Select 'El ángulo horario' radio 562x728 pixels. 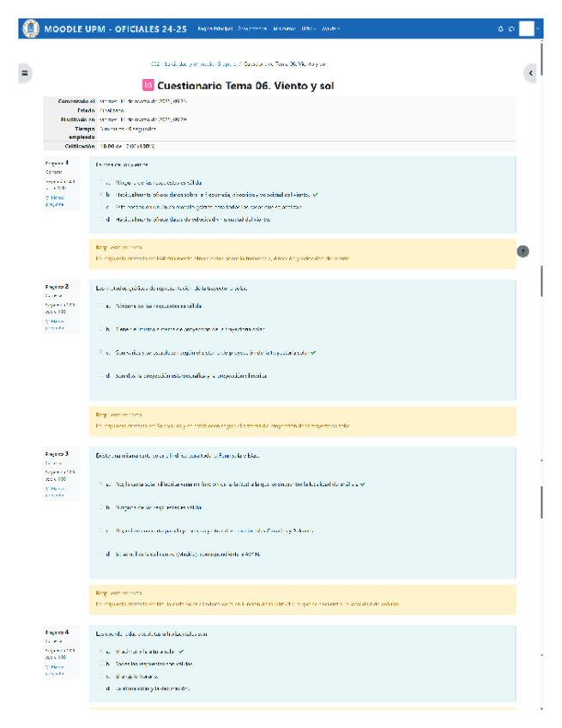(x=101, y=676)
